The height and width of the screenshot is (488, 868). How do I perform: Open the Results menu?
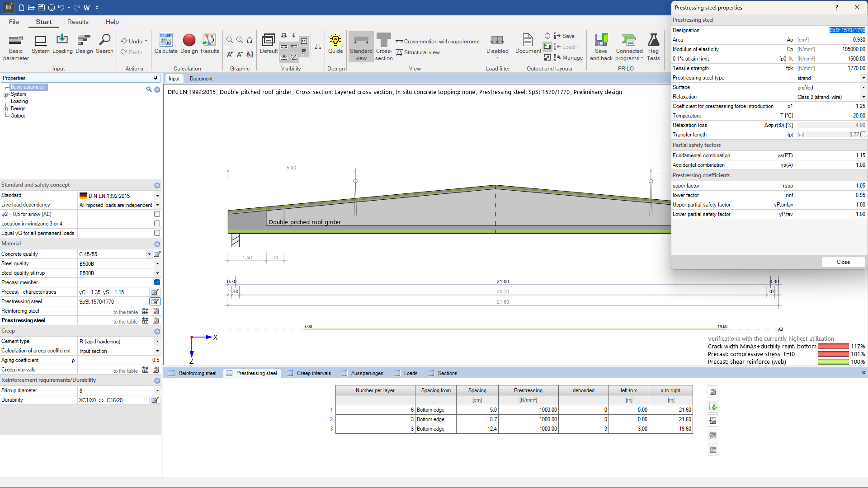point(78,22)
